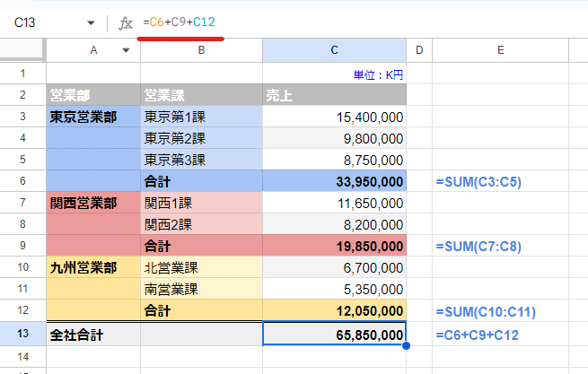Select row 2 header

pos(22,95)
